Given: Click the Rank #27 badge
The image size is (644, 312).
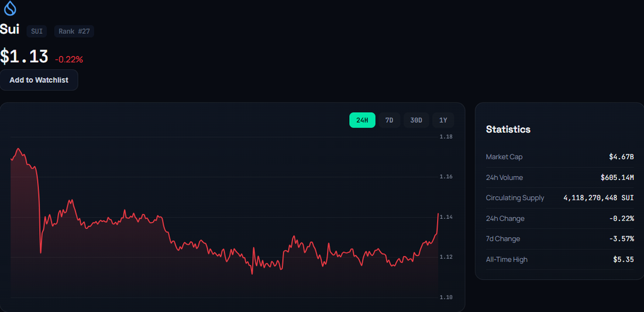Looking at the screenshot, I should pos(74,31).
